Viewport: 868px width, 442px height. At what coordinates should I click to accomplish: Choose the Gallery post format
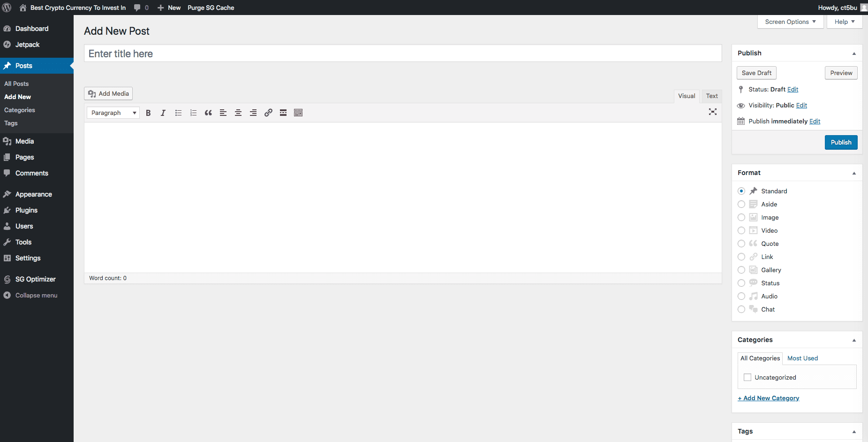(741, 270)
